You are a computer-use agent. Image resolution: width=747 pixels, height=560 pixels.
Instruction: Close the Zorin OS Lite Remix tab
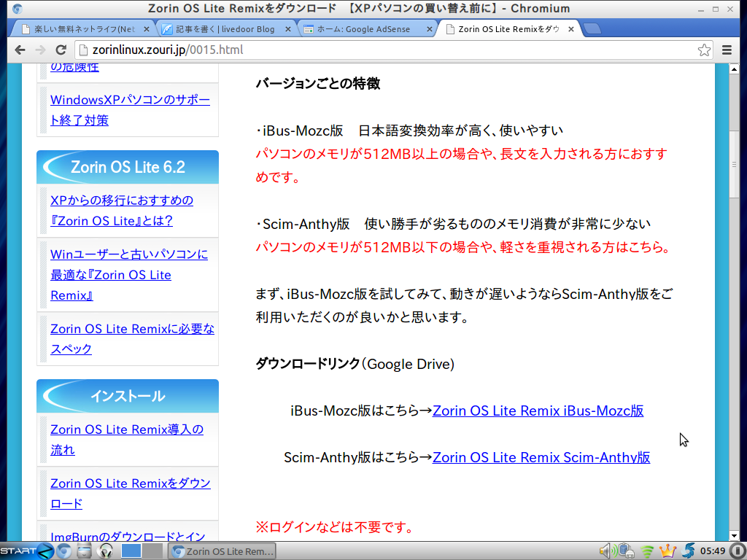(x=570, y=29)
